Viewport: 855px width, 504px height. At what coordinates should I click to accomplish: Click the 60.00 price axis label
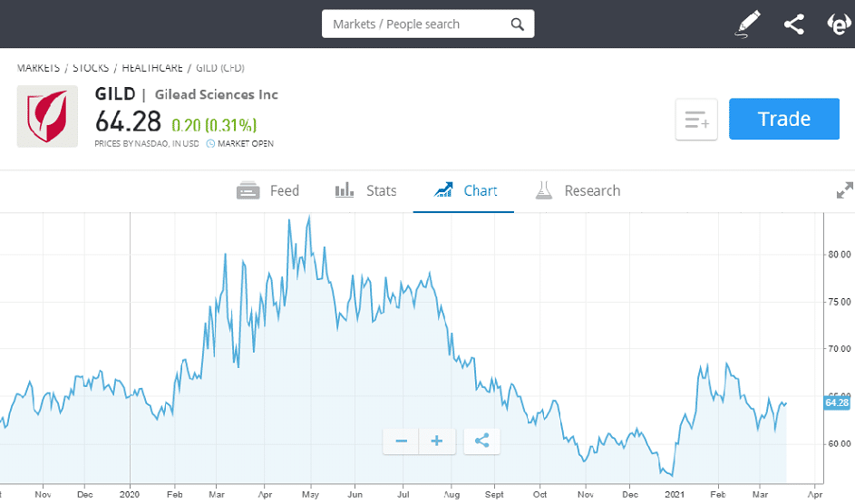(840, 443)
